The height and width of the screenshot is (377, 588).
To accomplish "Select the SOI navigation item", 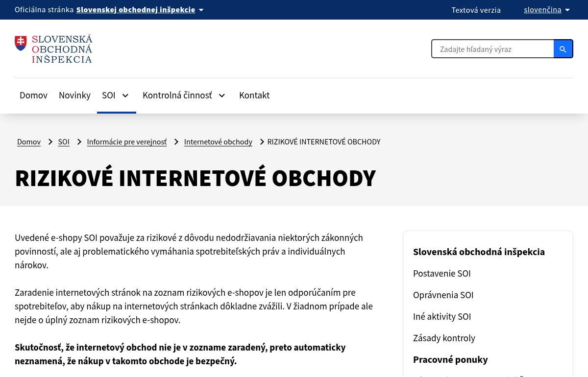I will point(109,95).
